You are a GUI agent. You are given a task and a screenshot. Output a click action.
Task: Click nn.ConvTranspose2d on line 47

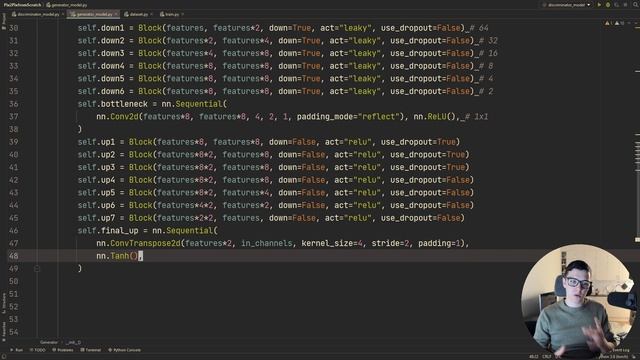(138, 243)
